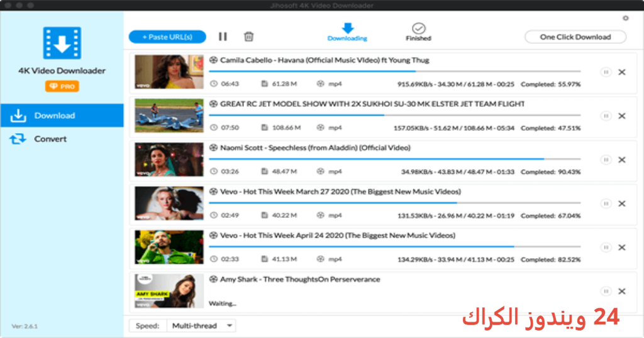Click the RC JET MODEL progress bar
The image size is (644, 338).
pyautogui.click(x=395, y=115)
